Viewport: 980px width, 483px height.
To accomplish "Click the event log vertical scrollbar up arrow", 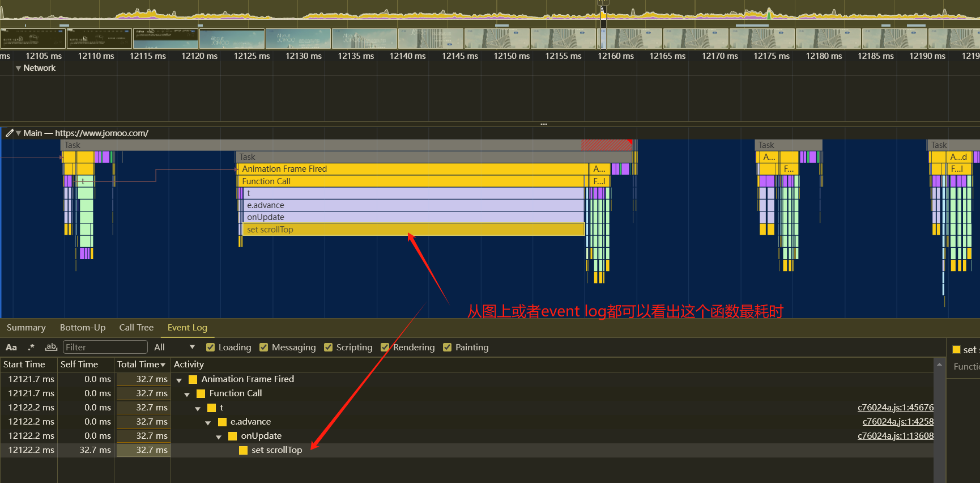I will 940,365.
